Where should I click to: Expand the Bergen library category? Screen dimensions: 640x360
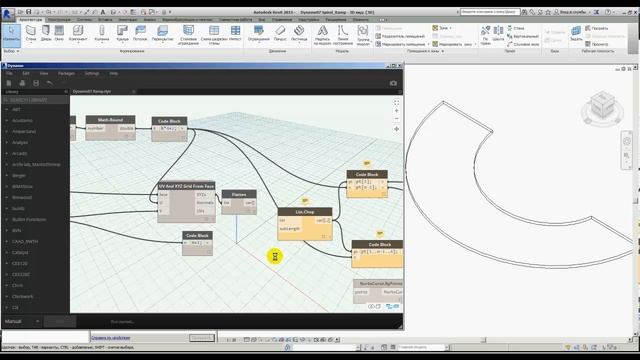coord(19,176)
